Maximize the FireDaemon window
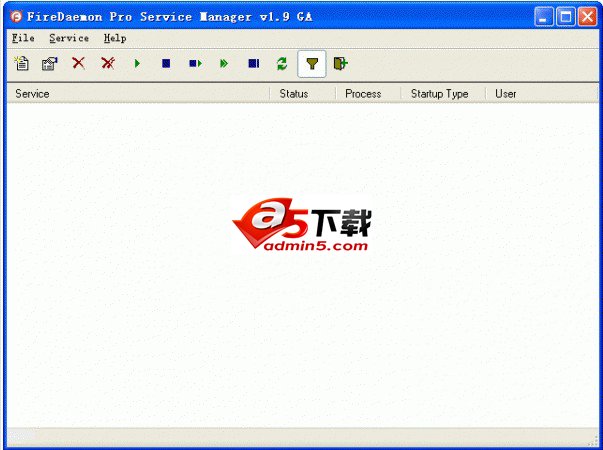 point(566,17)
